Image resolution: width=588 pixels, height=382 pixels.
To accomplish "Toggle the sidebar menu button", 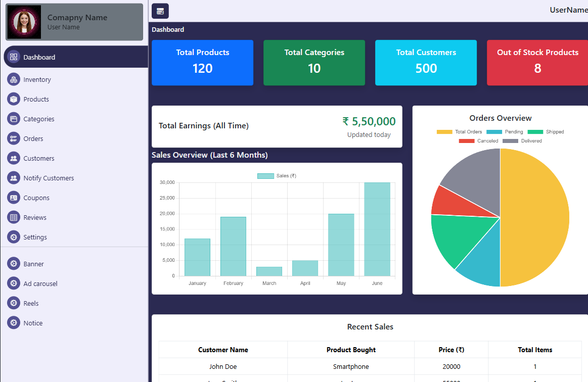I will point(160,11).
